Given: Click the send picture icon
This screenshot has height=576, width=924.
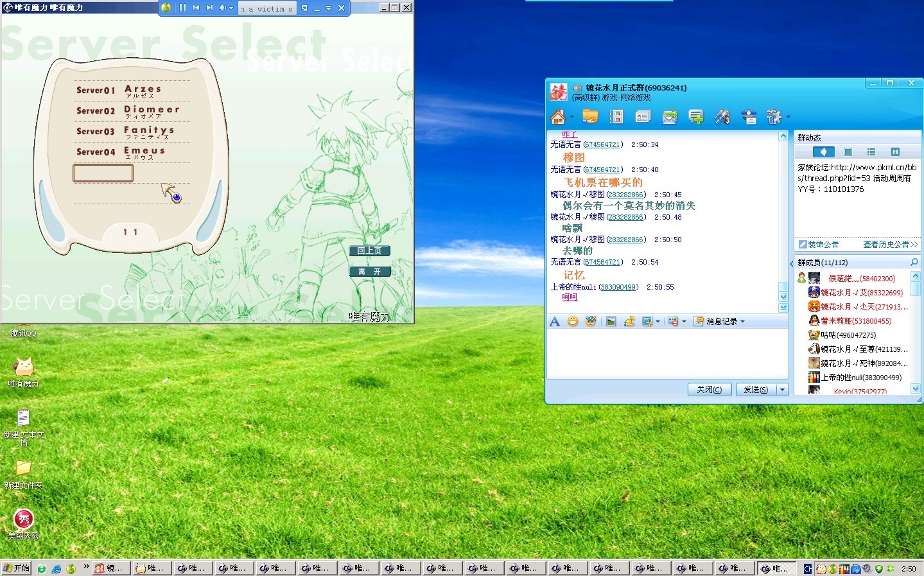Looking at the screenshot, I should [x=611, y=321].
